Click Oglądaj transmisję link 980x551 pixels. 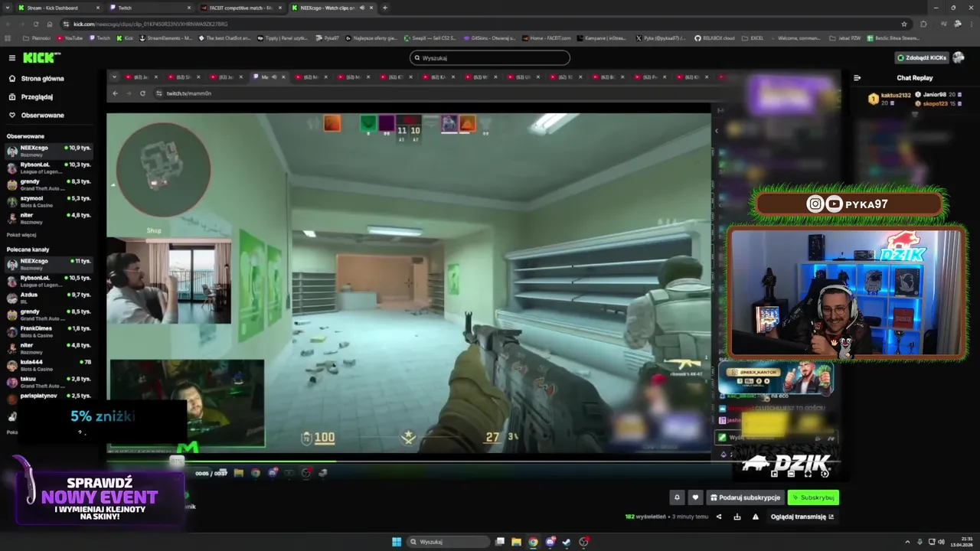point(802,517)
